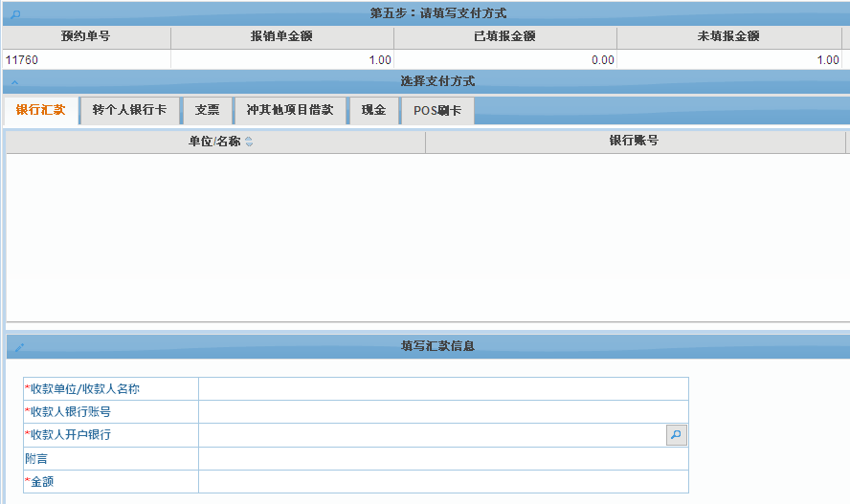Image resolution: width=850 pixels, height=504 pixels.
Task: Go to the 冲其他项目借款 tab
Action: [x=289, y=110]
